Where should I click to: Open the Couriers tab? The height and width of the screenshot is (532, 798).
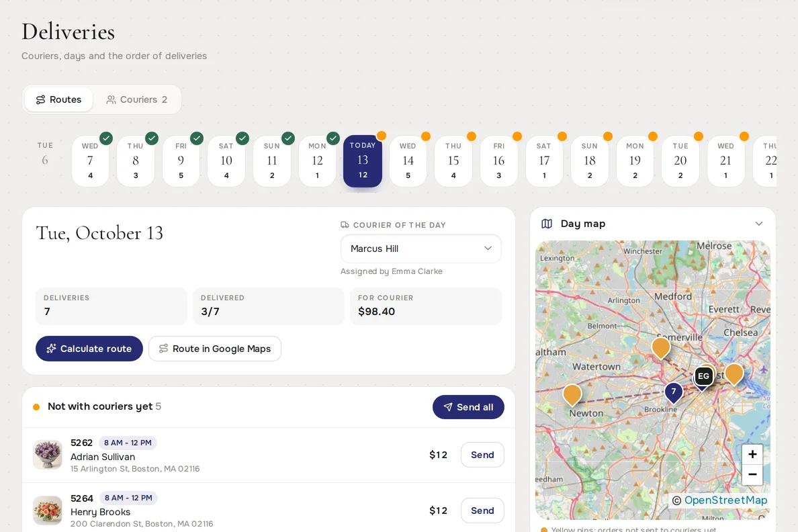136,99
